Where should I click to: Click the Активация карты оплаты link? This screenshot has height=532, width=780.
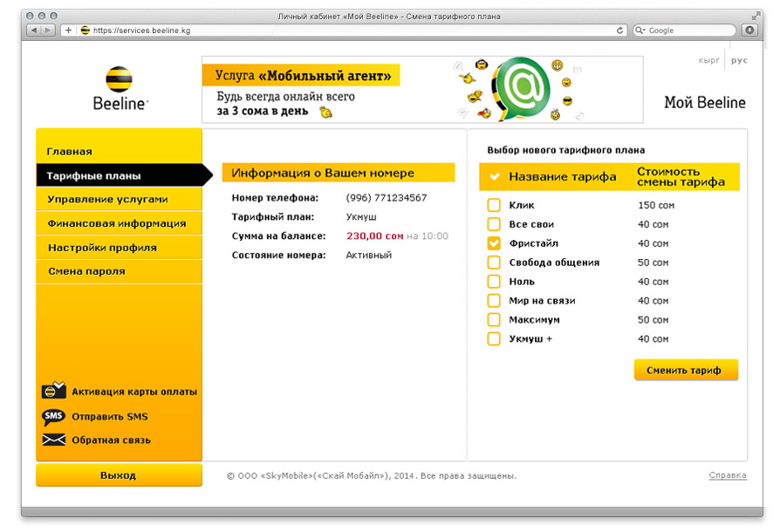[134, 392]
